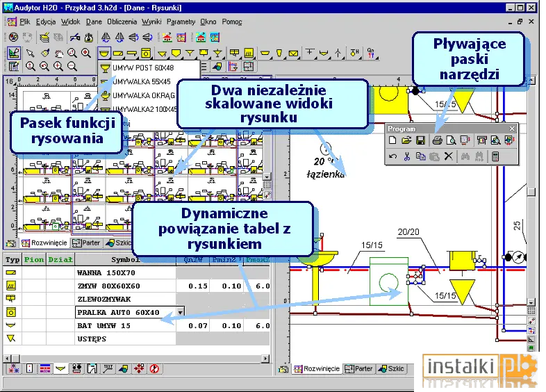Select the washing machine drawing tool
This screenshot has width=546, height=392.
tap(146, 53)
